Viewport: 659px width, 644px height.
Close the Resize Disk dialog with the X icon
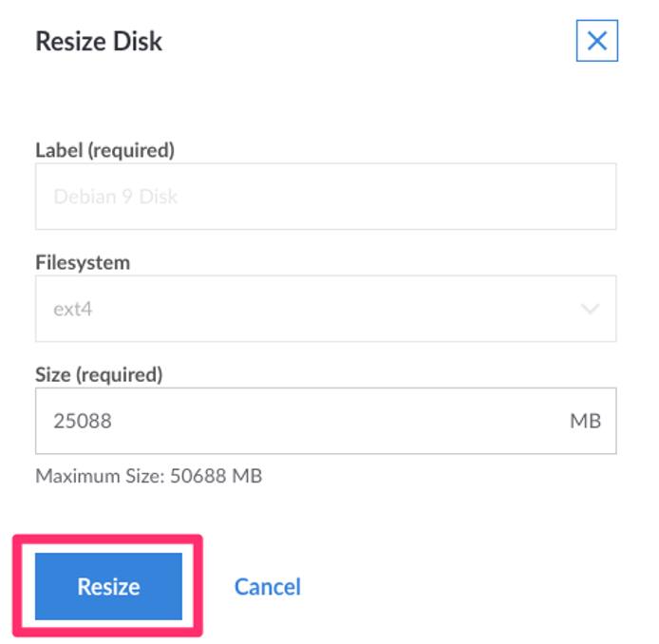coord(596,41)
